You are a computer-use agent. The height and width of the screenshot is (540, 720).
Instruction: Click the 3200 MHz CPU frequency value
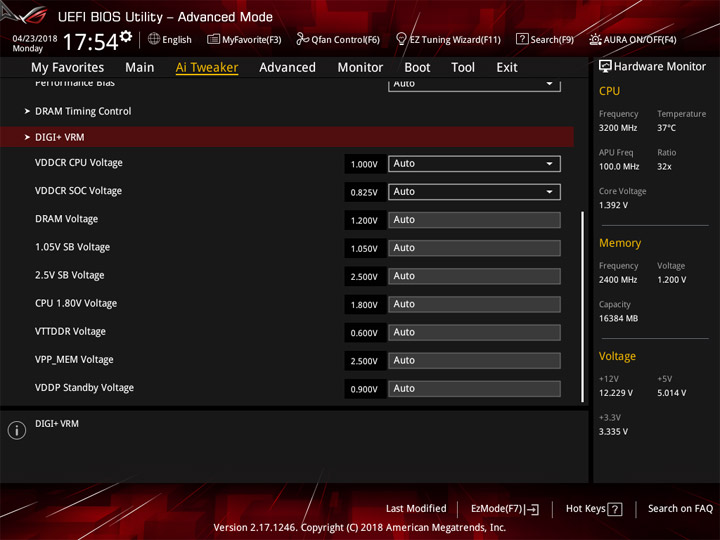(618, 128)
